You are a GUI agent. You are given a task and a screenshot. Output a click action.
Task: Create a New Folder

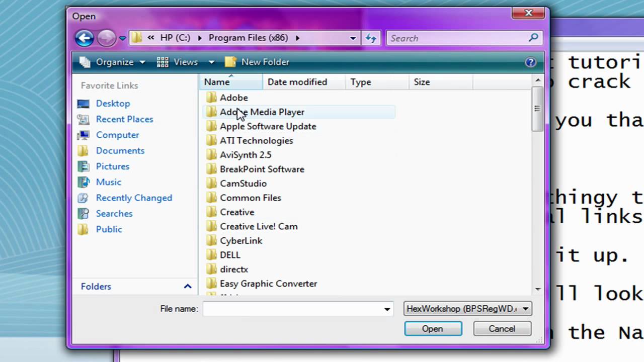257,62
